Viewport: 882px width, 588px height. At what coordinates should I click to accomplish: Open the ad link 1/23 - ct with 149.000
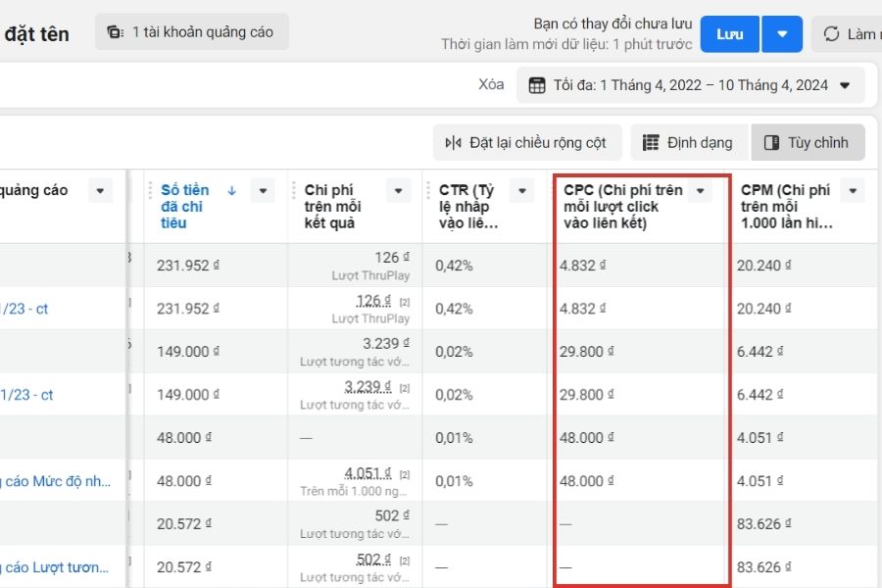pos(26,395)
